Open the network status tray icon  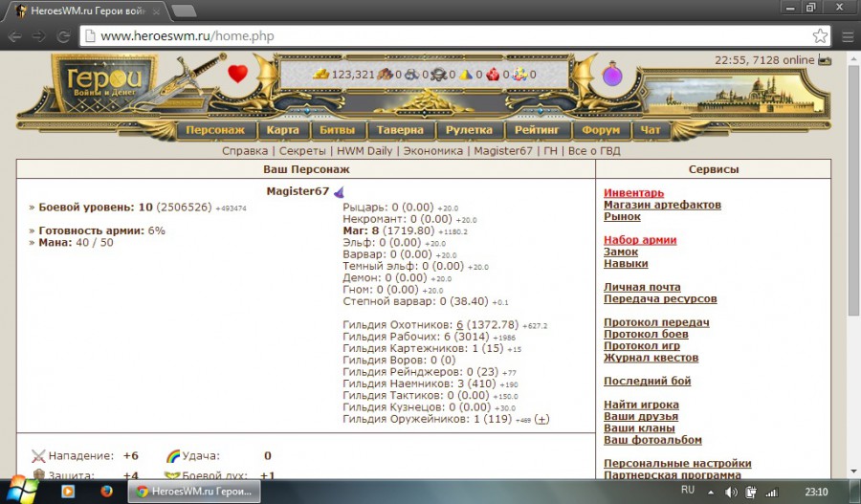pos(771,492)
